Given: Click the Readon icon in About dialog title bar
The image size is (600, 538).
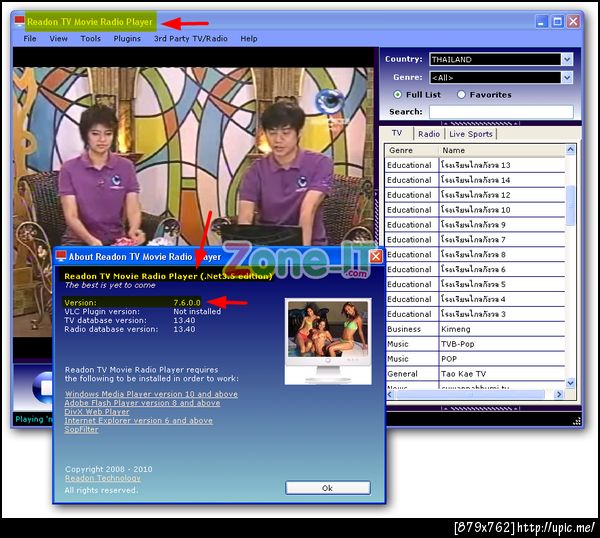Looking at the screenshot, I should [x=61, y=256].
